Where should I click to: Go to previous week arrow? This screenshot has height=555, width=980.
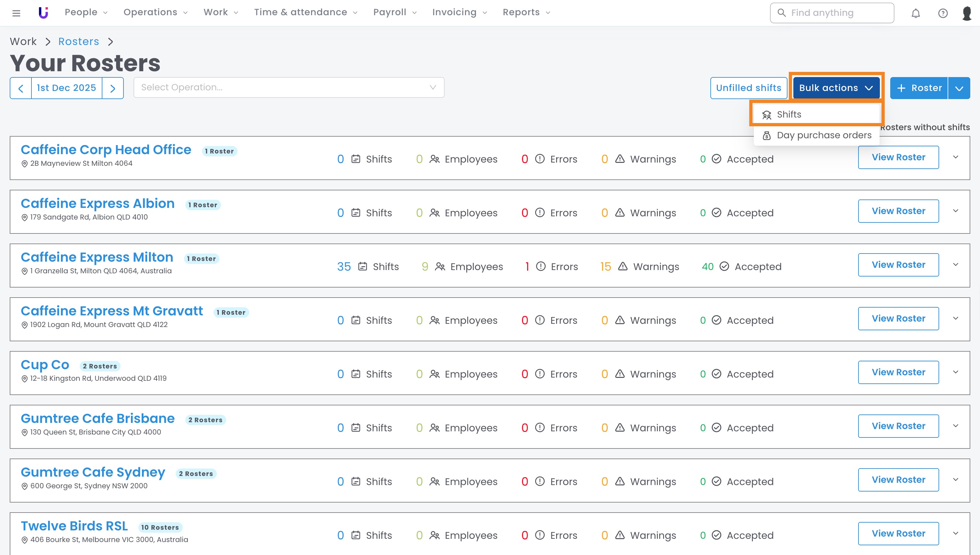21,88
